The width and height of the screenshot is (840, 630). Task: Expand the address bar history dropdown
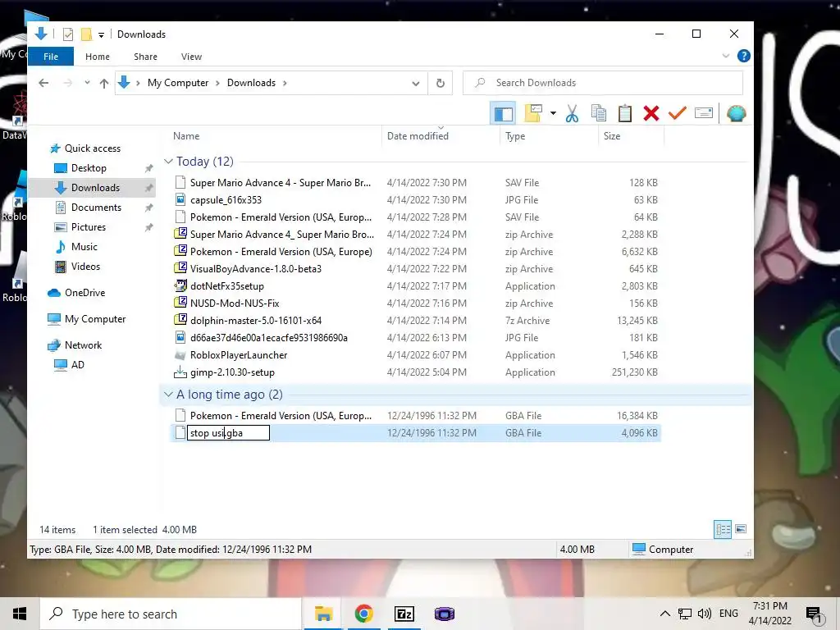click(x=416, y=83)
